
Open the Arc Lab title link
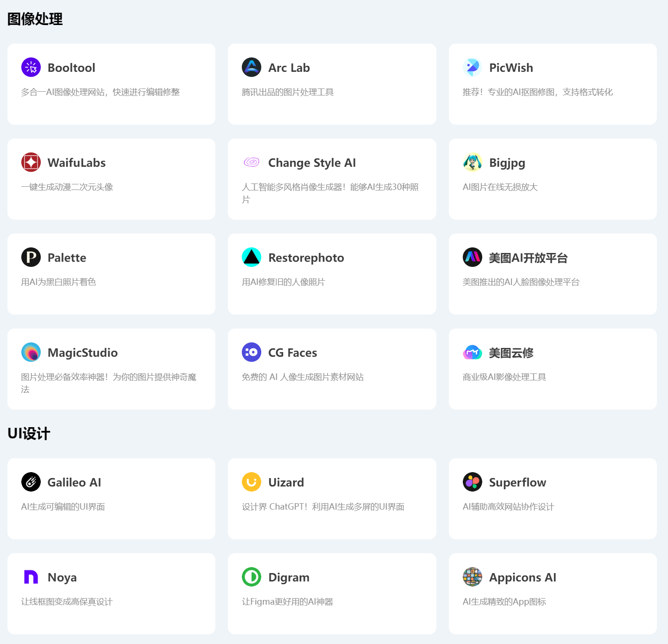click(x=289, y=68)
